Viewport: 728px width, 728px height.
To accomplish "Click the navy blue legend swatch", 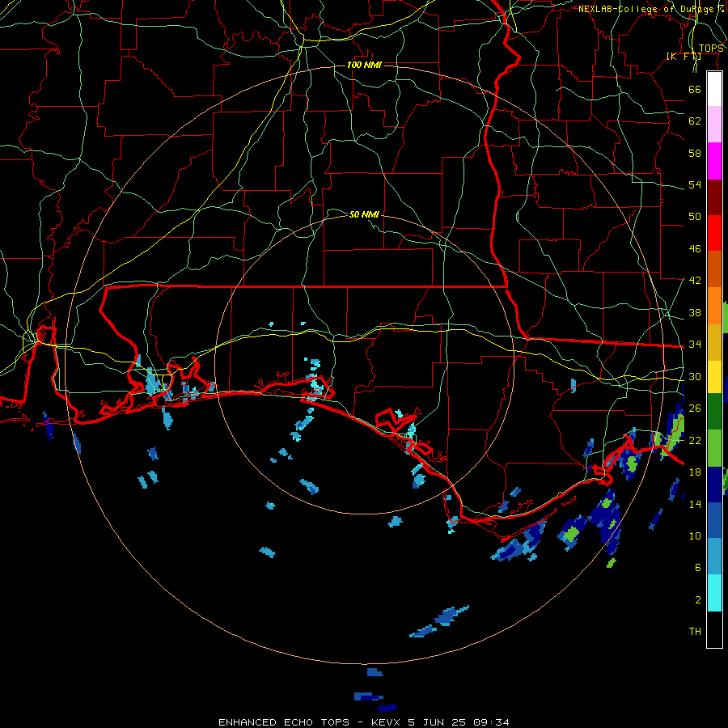I will click(x=714, y=485).
